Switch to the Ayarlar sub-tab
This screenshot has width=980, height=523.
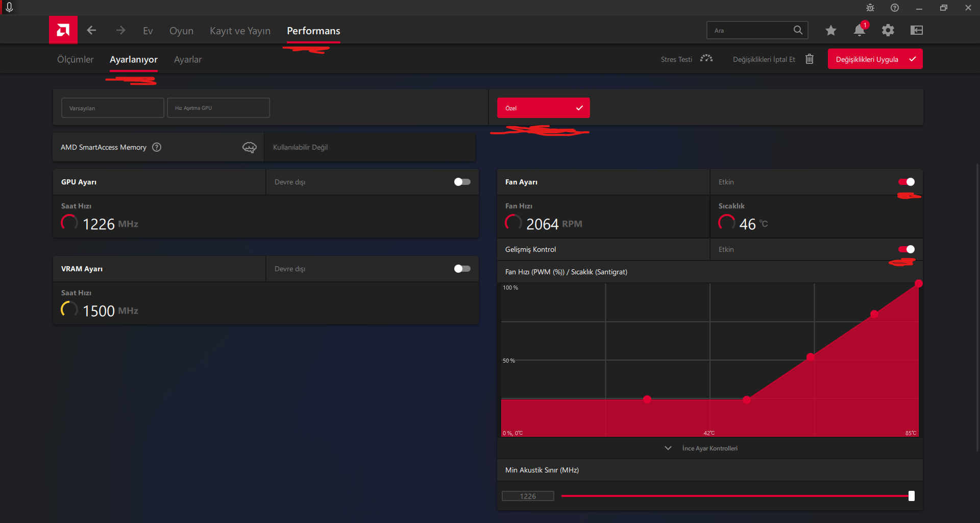(188, 59)
